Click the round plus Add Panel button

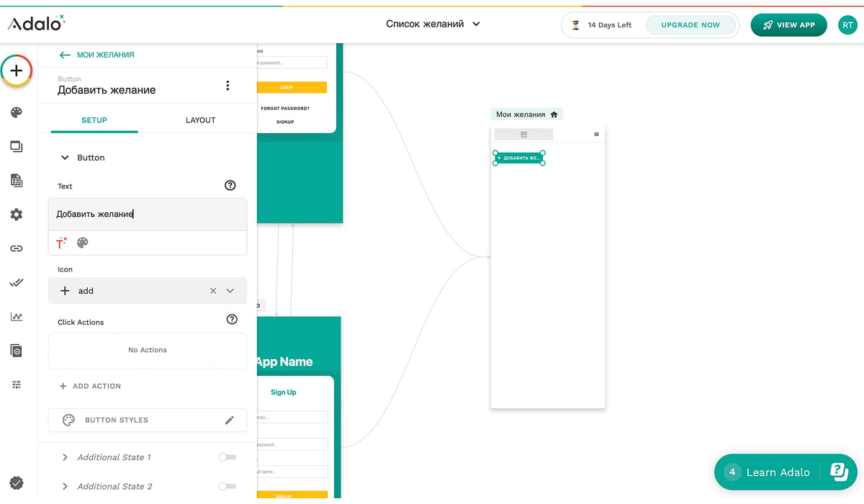click(x=17, y=71)
